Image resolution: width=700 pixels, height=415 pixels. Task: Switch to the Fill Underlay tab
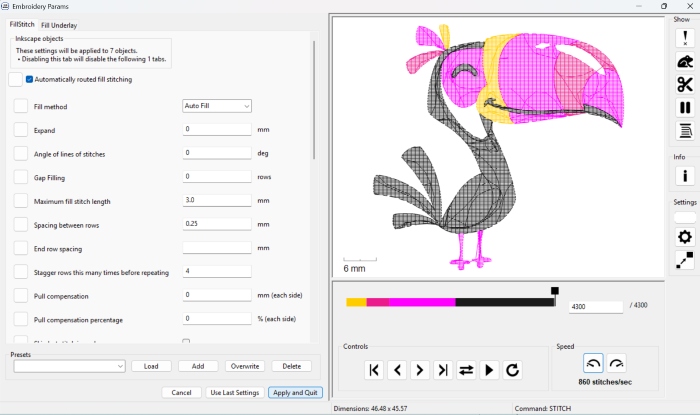click(59, 25)
